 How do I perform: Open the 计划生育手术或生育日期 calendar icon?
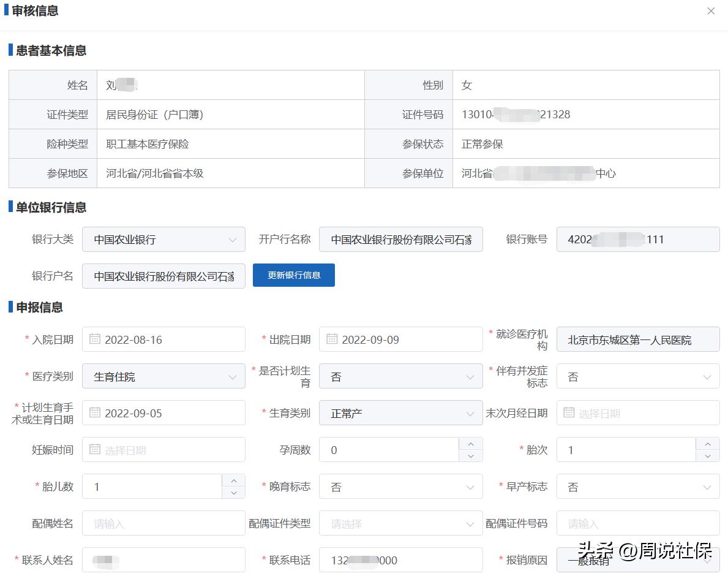pyautogui.click(x=95, y=412)
